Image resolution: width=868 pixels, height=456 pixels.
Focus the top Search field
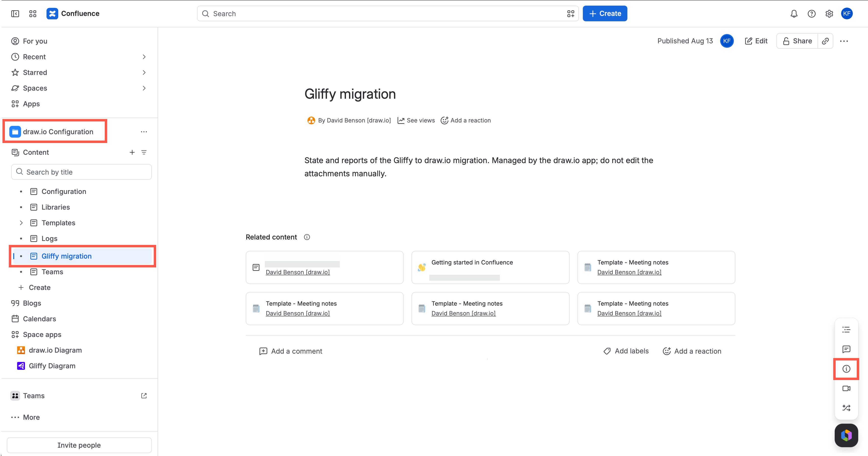pos(387,13)
